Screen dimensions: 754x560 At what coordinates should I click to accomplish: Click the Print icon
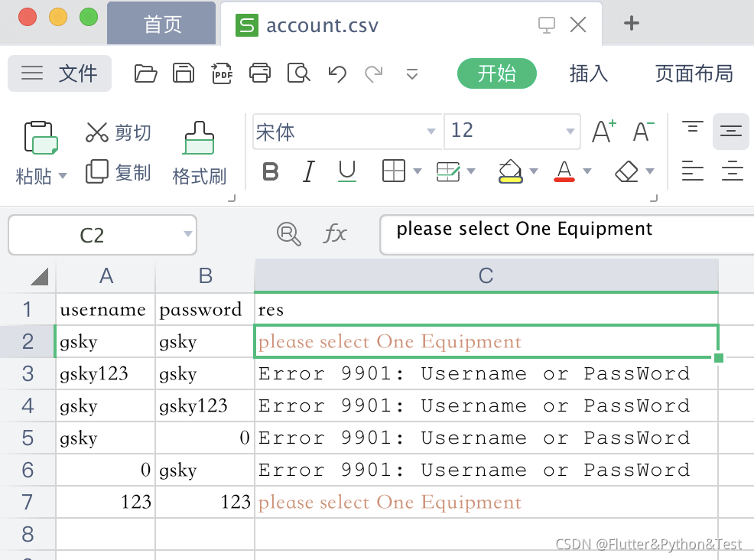260,73
